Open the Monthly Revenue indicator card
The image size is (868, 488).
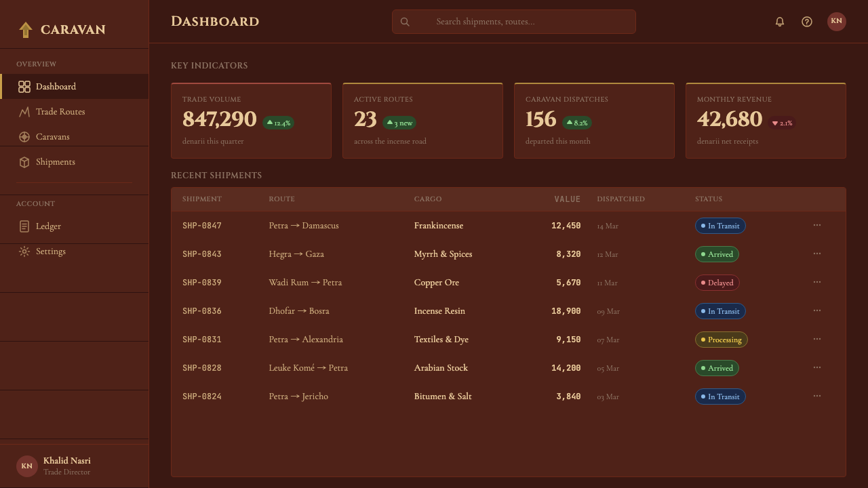(766, 121)
